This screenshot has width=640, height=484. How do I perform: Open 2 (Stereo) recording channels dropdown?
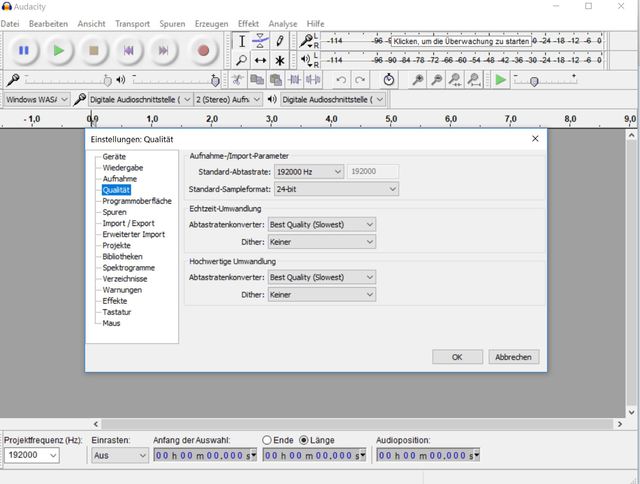[x=228, y=100]
